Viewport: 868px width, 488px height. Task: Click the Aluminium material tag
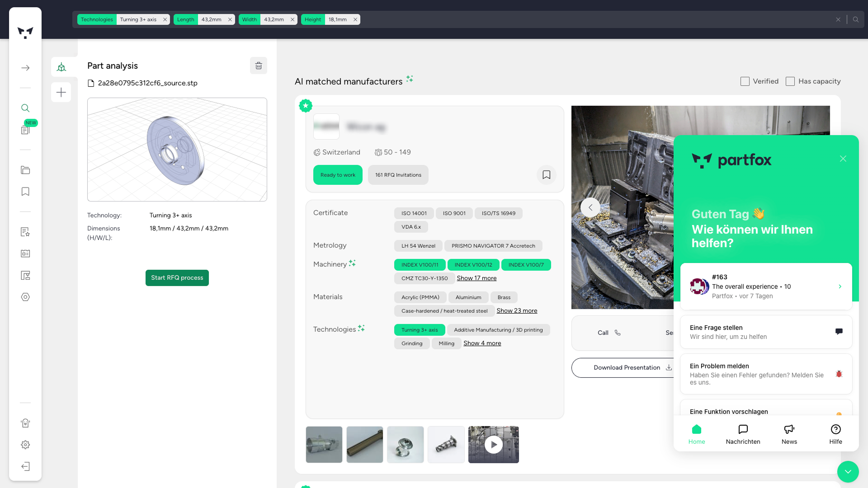click(x=468, y=297)
